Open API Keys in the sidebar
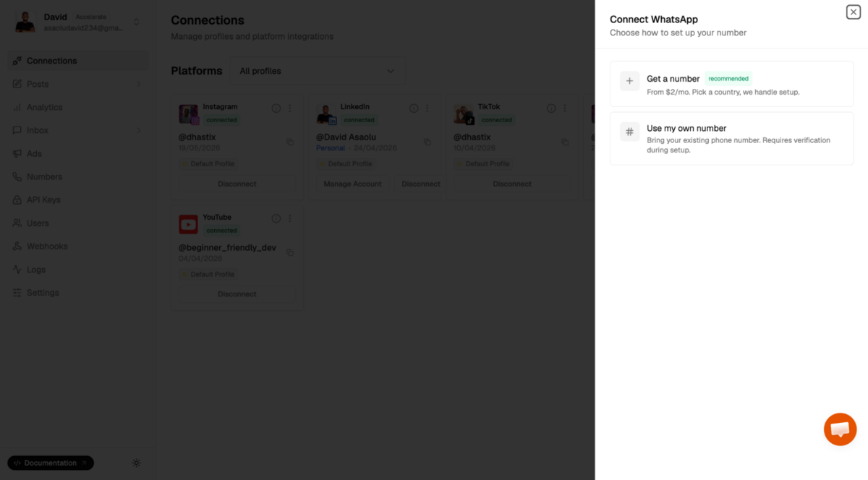The width and height of the screenshot is (868, 480). tap(78, 200)
